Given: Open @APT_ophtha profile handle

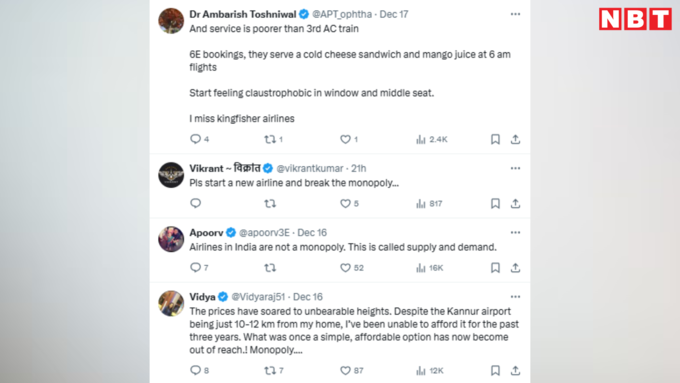Looking at the screenshot, I should click(x=342, y=14).
